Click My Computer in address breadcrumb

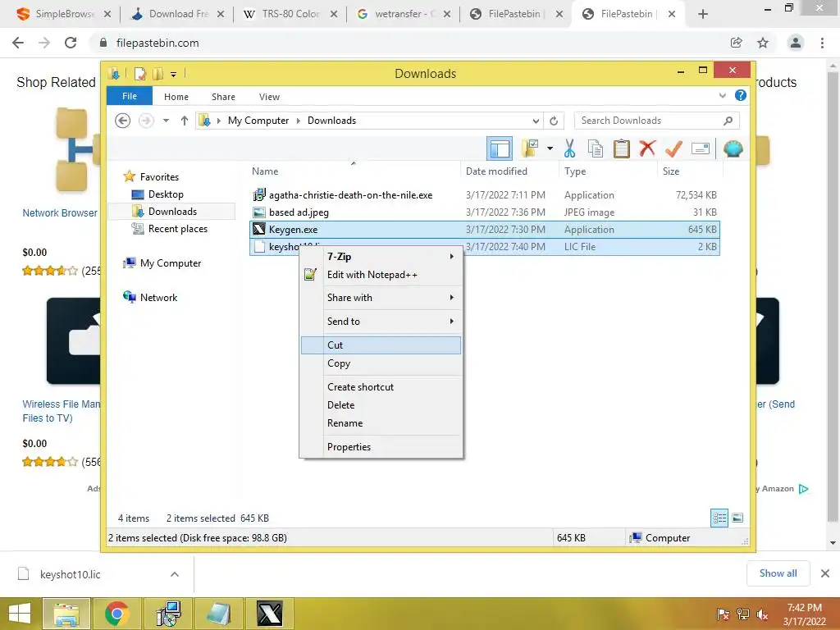coord(258,121)
